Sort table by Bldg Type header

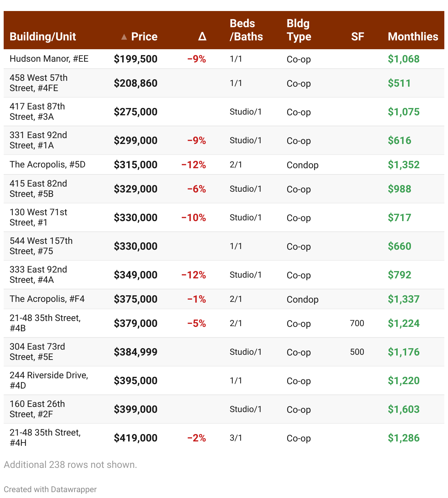point(299,30)
